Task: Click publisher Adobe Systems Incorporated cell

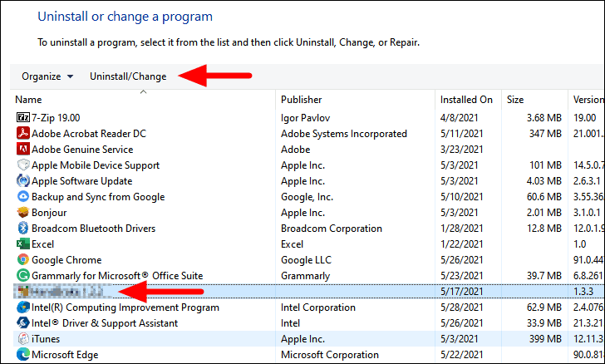Action: tap(344, 134)
